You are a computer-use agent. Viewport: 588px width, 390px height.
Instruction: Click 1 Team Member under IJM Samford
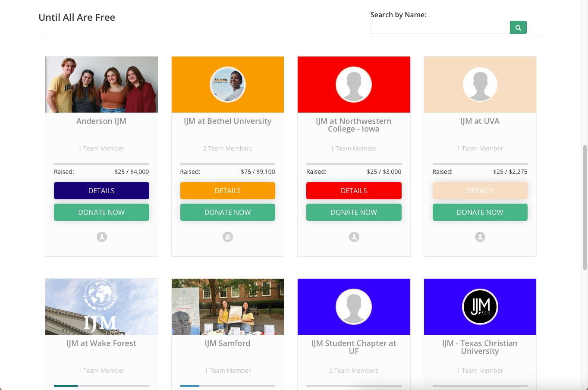coord(228,371)
